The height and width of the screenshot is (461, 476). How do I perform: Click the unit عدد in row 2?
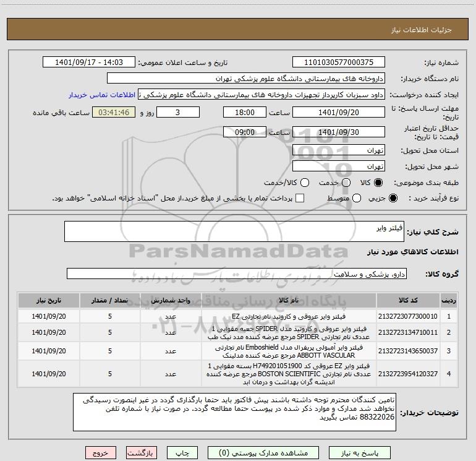click(171, 333)
